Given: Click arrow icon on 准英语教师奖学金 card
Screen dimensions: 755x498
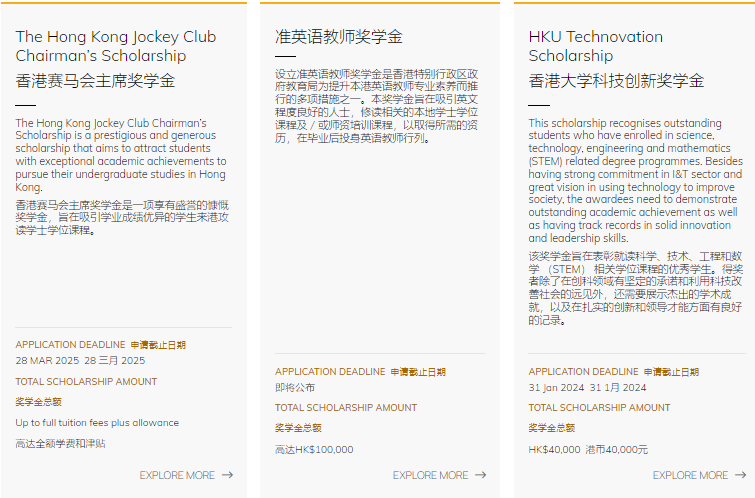Looking at the screenshot, I should pos(481,475).
